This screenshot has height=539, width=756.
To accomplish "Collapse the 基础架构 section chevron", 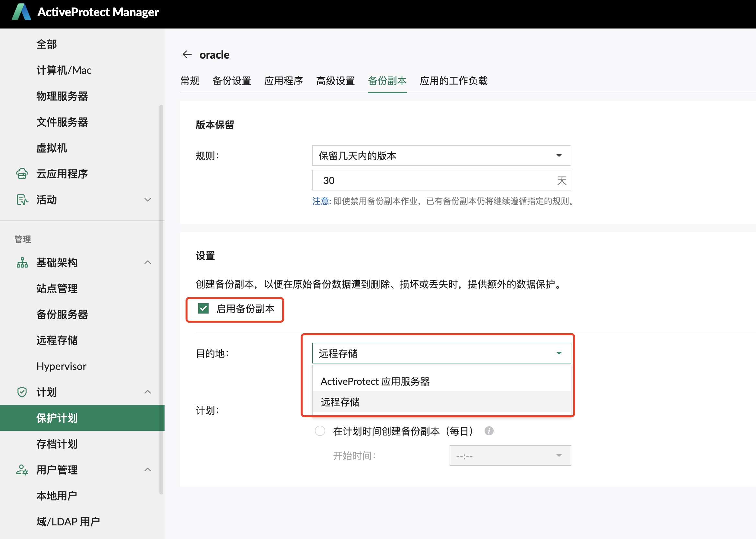I will (148, 262).
